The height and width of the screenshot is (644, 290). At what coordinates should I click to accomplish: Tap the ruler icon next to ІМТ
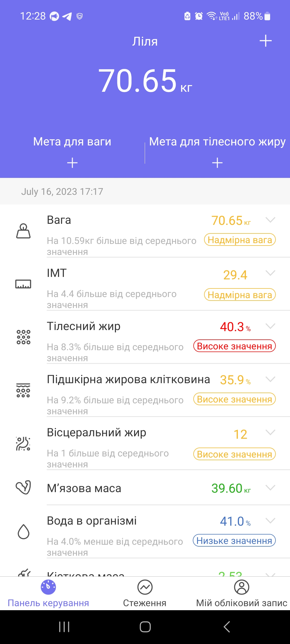pyautogui.click(x=23, y=284)
